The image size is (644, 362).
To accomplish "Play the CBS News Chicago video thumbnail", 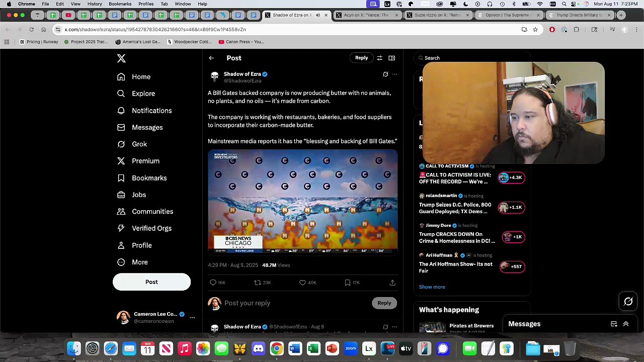I will click(x=303, y=202).
